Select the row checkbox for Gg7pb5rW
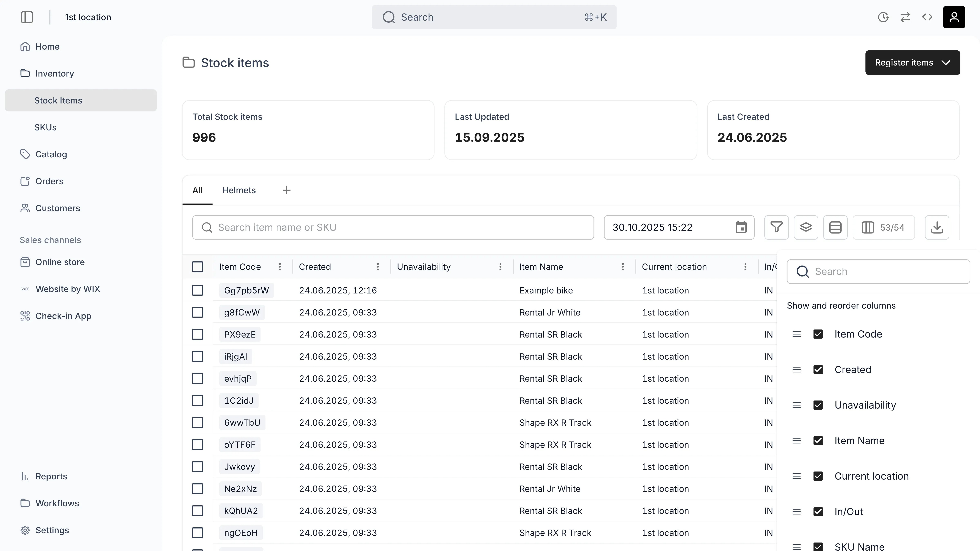 (x=197, y=291)
